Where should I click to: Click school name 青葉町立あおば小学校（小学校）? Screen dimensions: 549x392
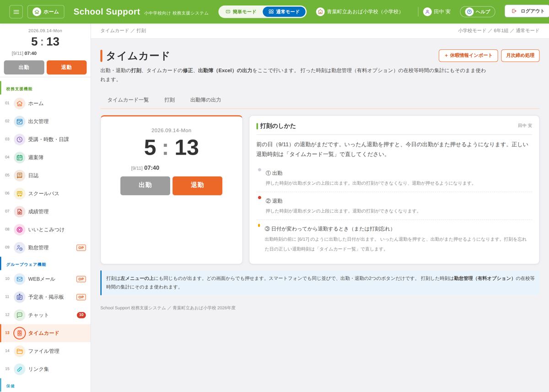[x=365, y=11]
